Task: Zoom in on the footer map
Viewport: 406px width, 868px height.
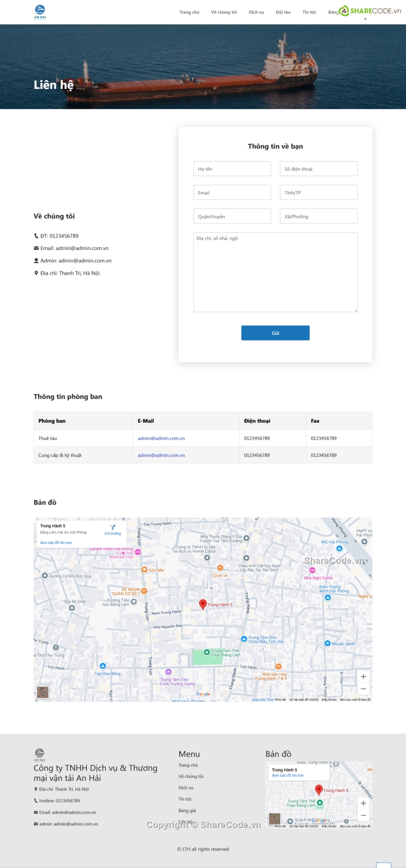Action: click(363, 803)
